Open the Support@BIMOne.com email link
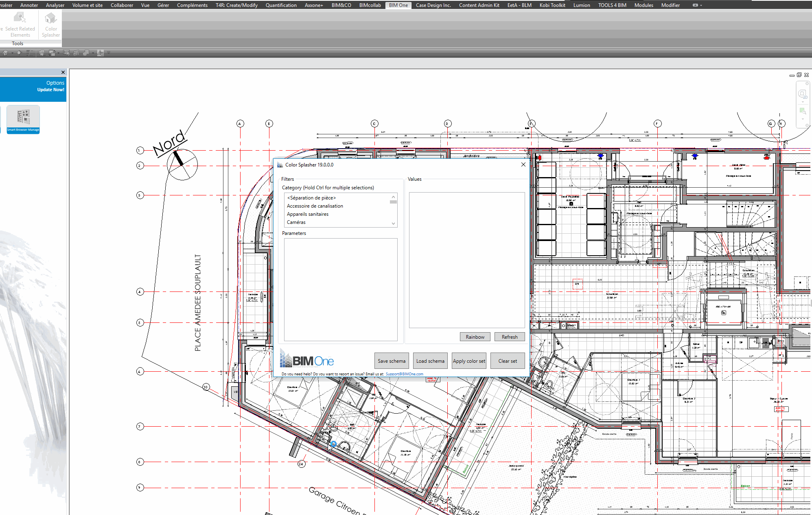 [404, 374]
